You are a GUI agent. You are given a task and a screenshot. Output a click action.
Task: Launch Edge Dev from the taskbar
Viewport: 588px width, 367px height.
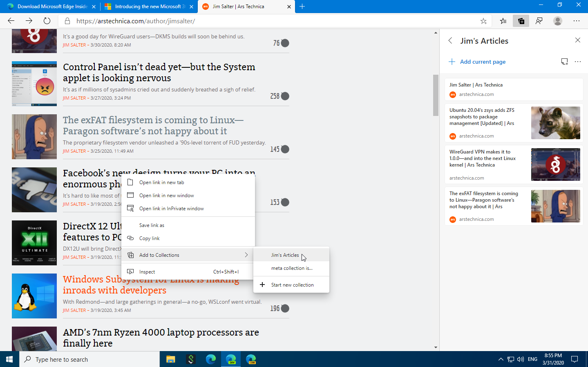231,359
